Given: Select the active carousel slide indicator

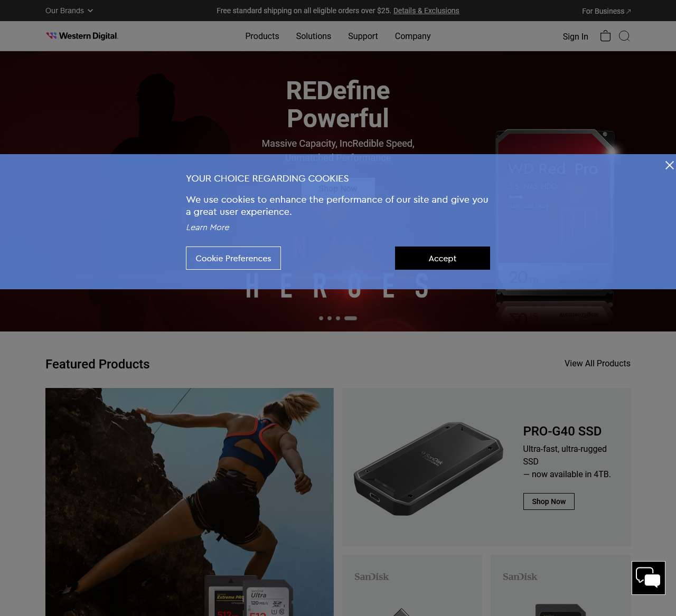Looking at the screenshot, I should tap(351, 318).
